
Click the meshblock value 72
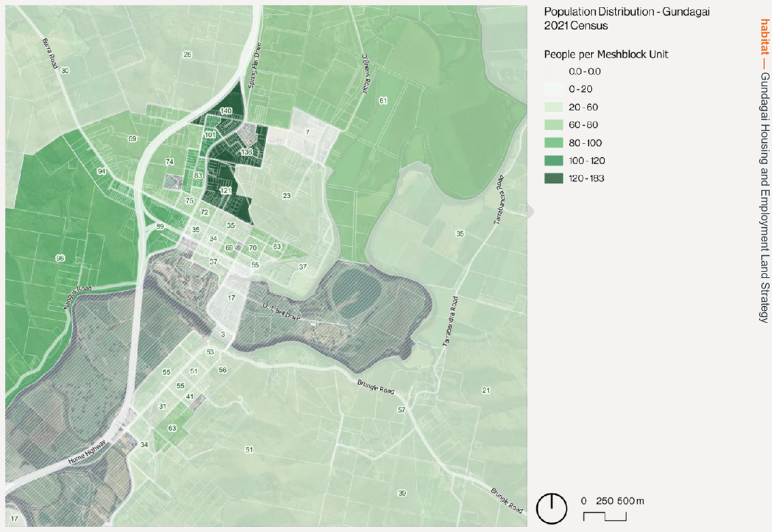(205, 212)
